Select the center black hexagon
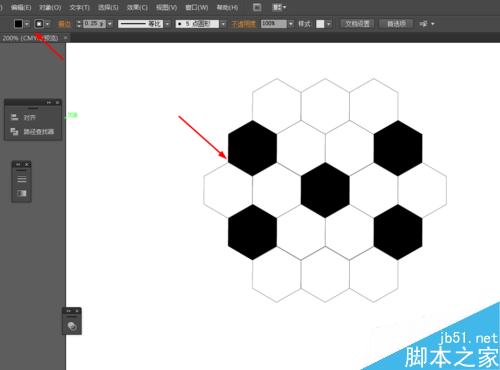Image resolution: width=500 pixels, height=370 pixels. [325, 190]
